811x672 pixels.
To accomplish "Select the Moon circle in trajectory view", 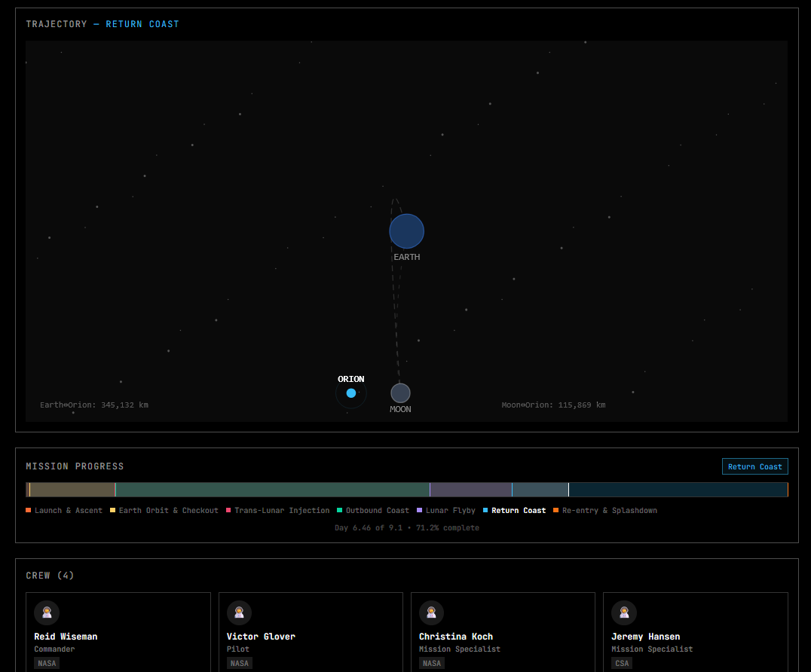I will (400, 393).
